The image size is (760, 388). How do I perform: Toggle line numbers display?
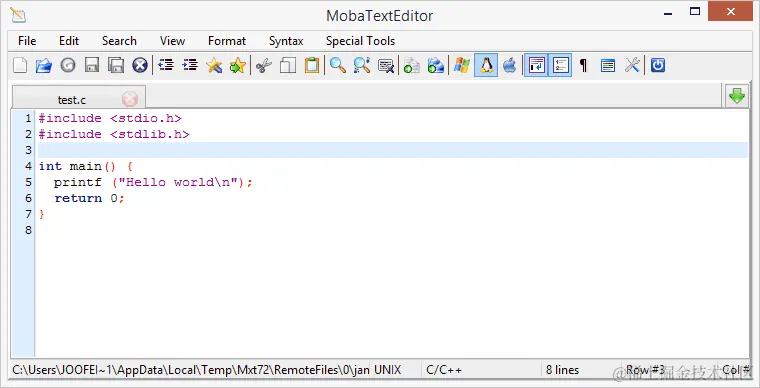coord(560,65)
